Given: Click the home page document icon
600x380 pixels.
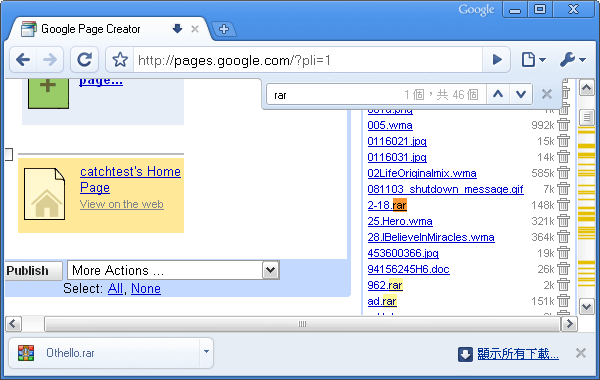Looking at the screenshot, I should 44,194.
